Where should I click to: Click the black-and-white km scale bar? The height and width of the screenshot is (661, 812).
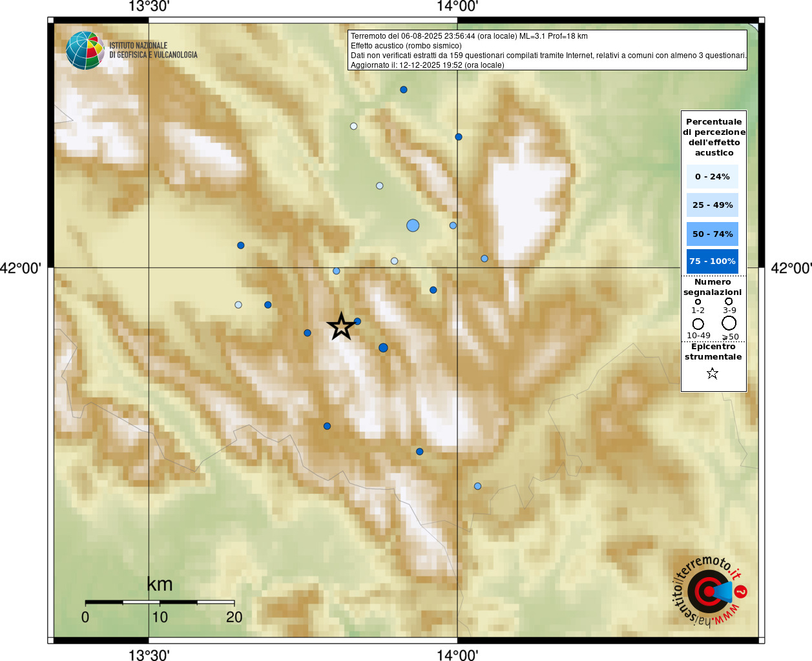click(x=160, y=602)
